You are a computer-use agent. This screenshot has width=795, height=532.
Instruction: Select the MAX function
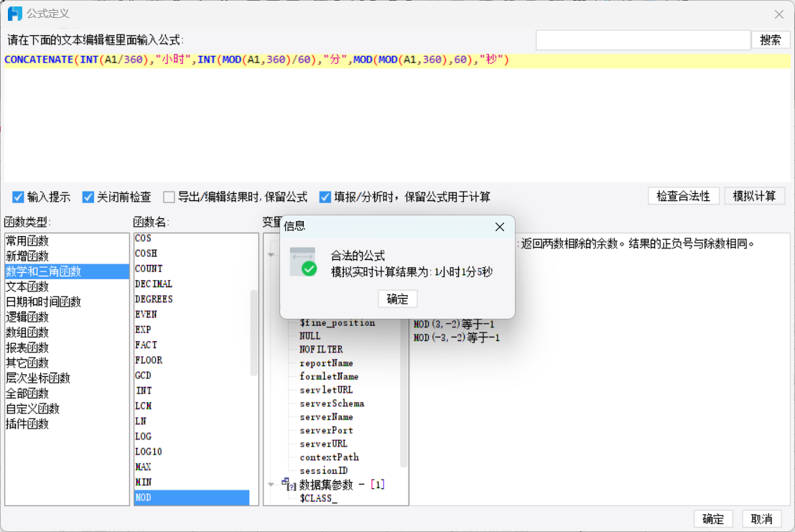click(192, 466)
